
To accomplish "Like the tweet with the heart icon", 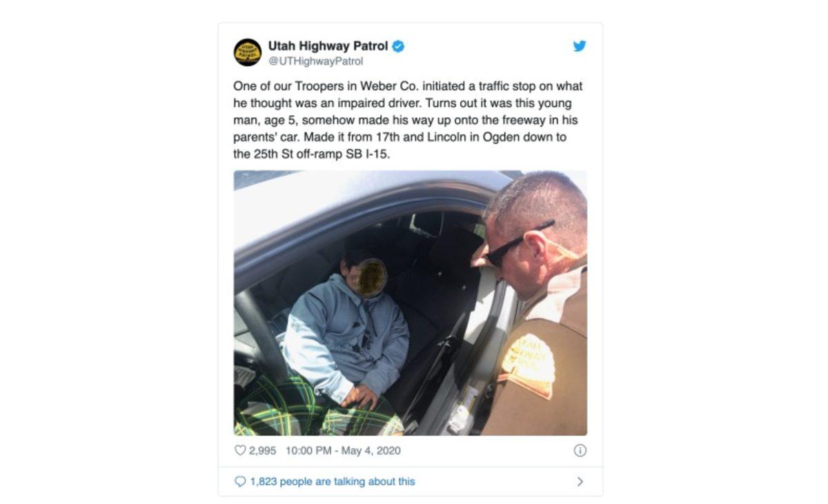I will click(240, 451).
